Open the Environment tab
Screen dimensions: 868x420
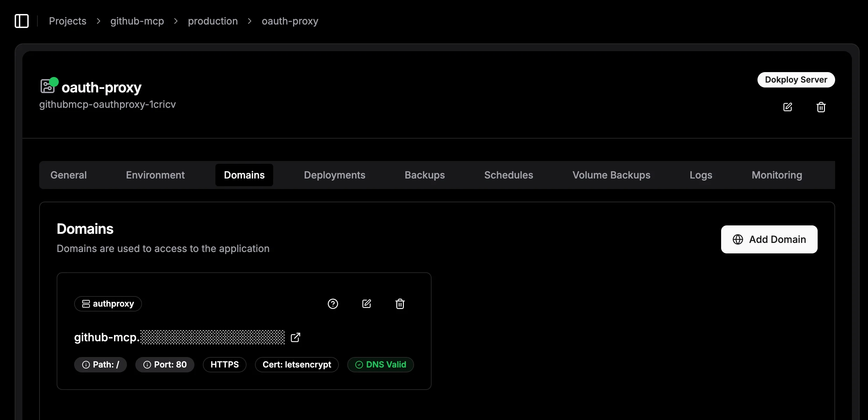[x=155, y=175]
